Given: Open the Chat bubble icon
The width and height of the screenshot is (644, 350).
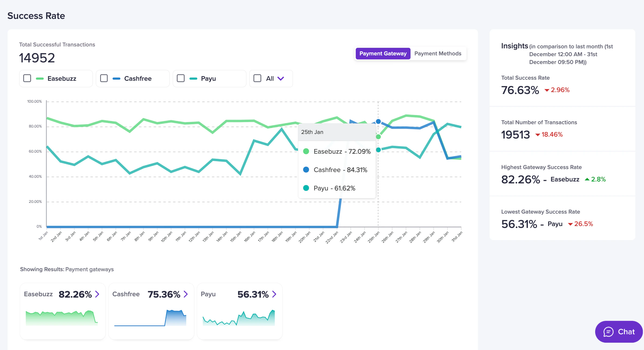Looking at the screenshot, I should point(608,332).
